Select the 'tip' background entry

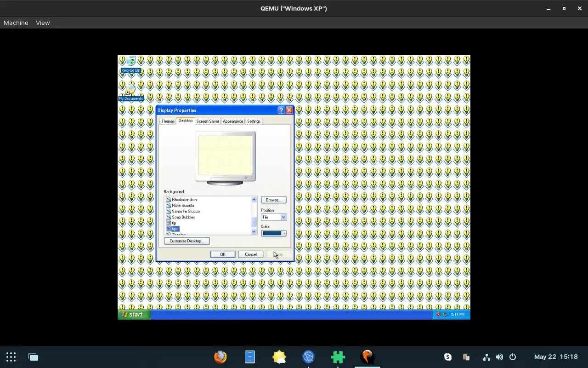coord(174,223)
